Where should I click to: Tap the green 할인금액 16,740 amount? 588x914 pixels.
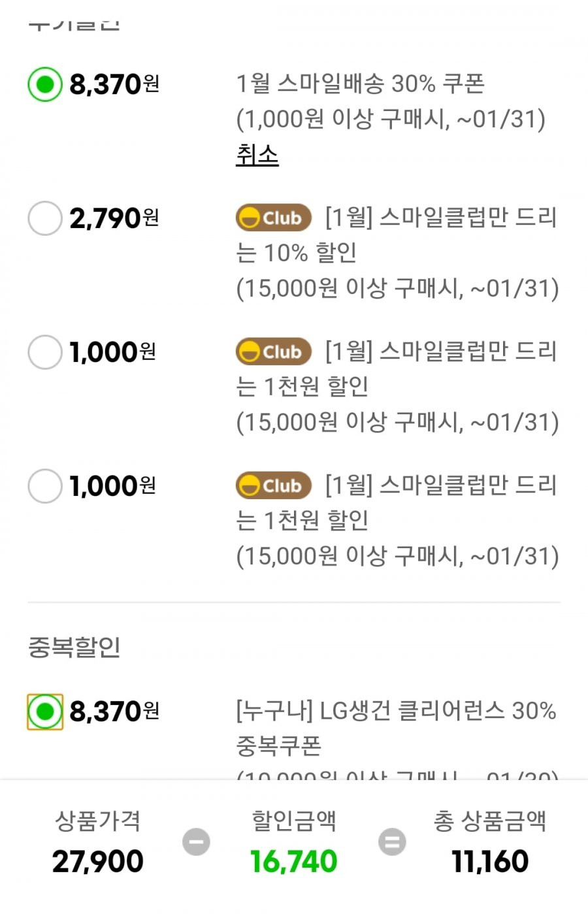point(294,862)
